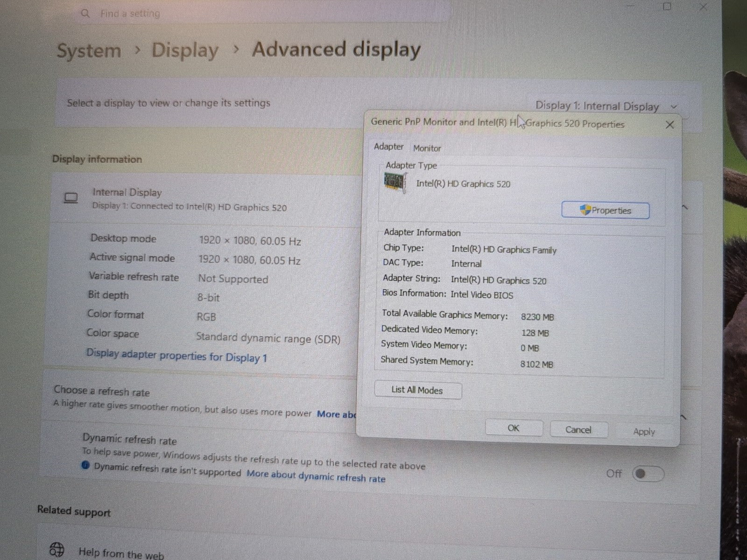Image resolution: width=747 pixels, height=560 pixels.
Task: Click the Chip Type Intel(R) HD Graphics Family text
Action: [x=504, y=250]
